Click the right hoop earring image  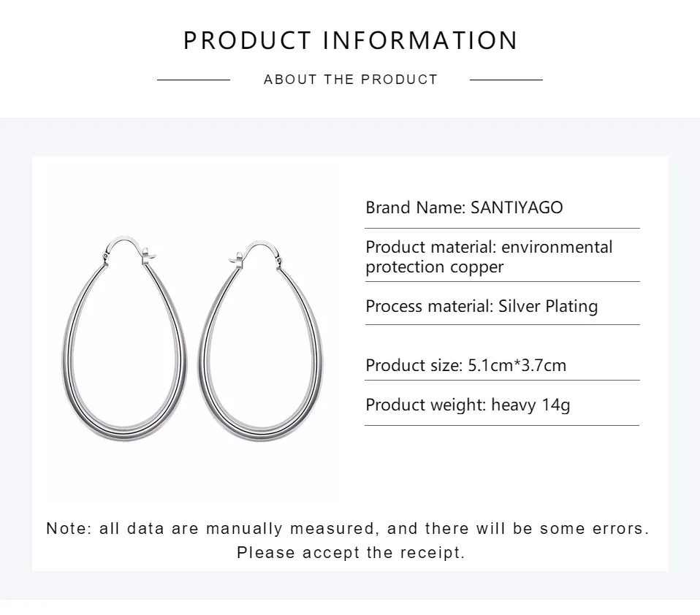click(x=261, y=340)
